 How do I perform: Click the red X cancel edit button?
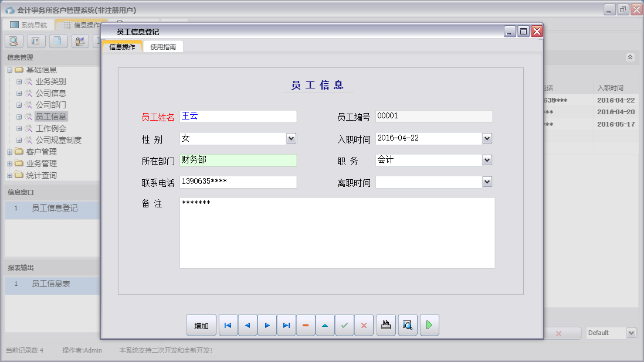click(x=364, y=325)
